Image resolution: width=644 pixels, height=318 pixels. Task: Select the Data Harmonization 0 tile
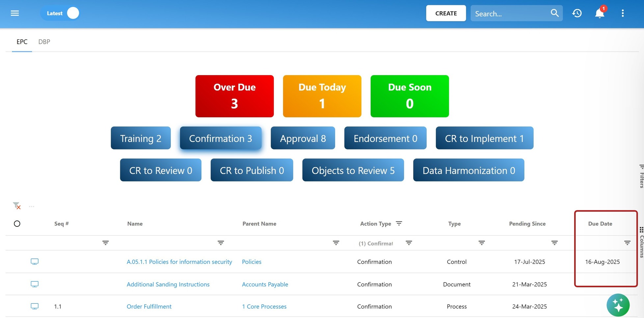click(469, 170)
